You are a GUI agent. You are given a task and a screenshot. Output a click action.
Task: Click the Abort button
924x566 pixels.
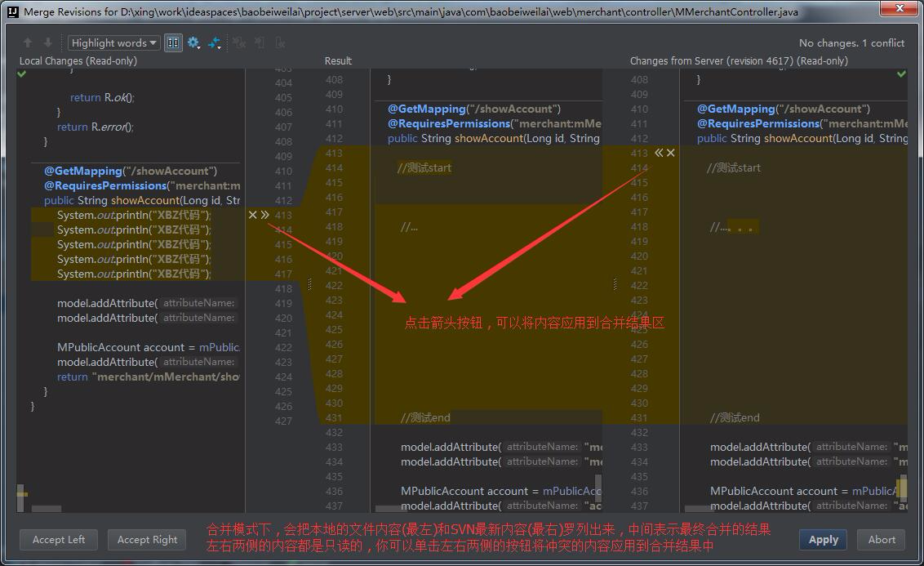881,540
